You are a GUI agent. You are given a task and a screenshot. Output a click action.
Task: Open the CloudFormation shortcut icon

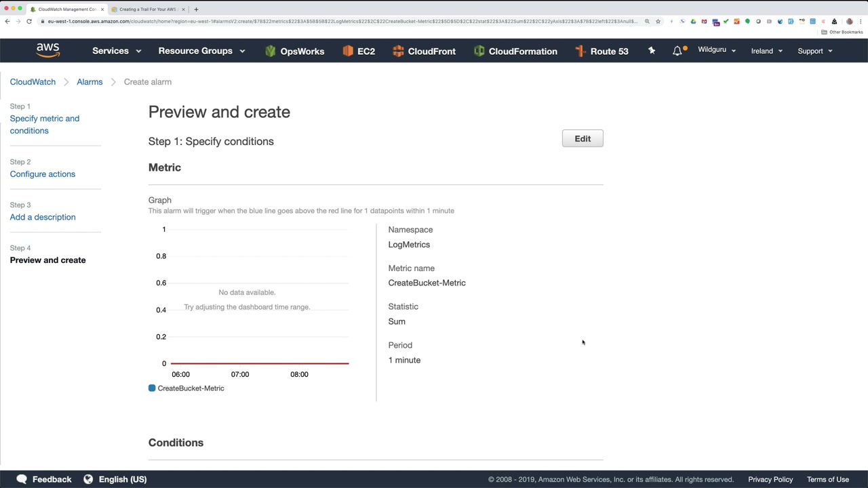click(x=479, y=51)
